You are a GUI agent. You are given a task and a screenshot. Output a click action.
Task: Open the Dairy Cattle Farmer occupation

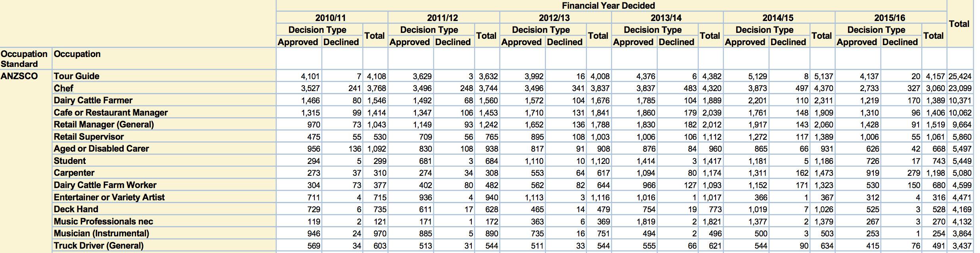pyautogui.click(x=93, y=100)
